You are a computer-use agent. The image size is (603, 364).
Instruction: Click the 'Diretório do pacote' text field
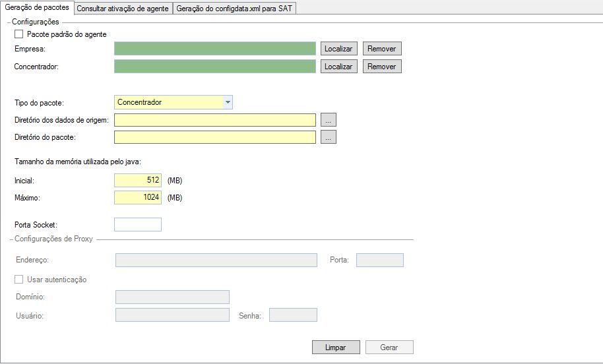click(215, 137)
